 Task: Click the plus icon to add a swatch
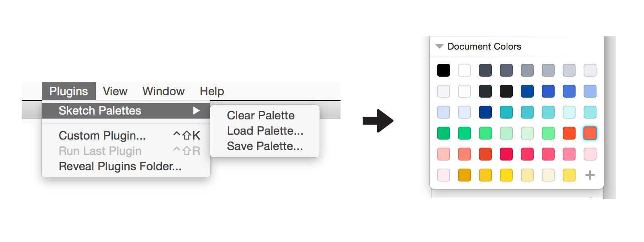pos(590,175)
